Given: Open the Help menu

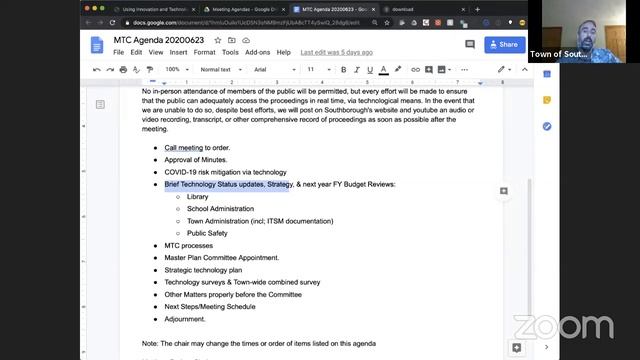Looking at the screenshot, I should pyautogui.click(x=284, y=52).
